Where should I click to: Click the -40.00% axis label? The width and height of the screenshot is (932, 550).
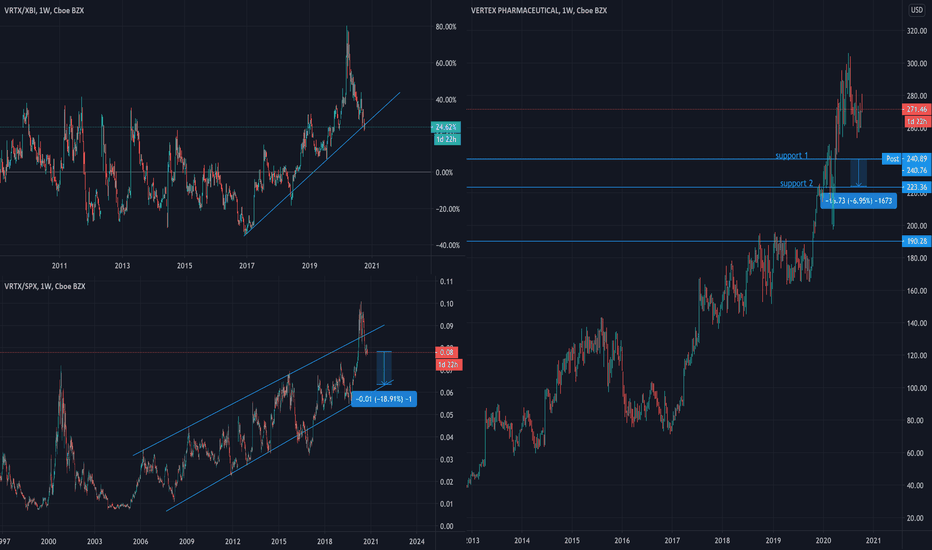pos(448,246)
